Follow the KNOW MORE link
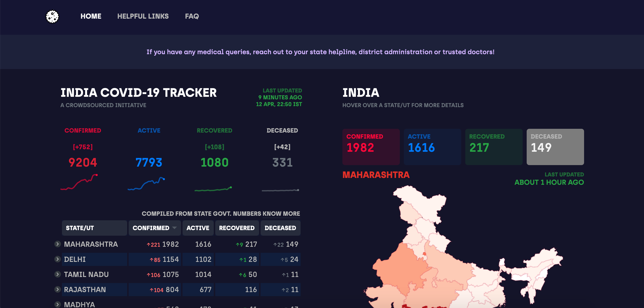Image resolution: width=644 pixels, height=308 pixels. (x=281, y=213)
